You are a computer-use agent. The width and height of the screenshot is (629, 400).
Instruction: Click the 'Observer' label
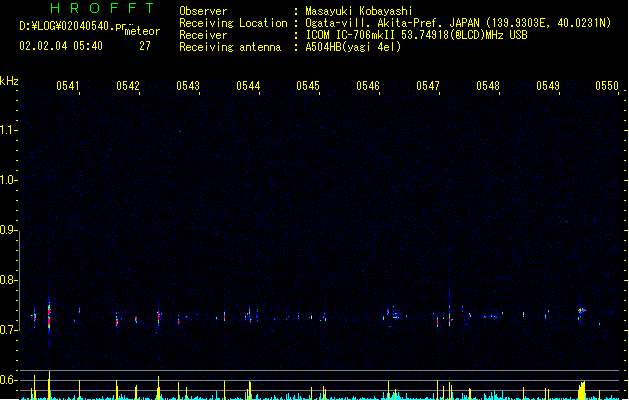pyautogui.click(x=203, y=11)
